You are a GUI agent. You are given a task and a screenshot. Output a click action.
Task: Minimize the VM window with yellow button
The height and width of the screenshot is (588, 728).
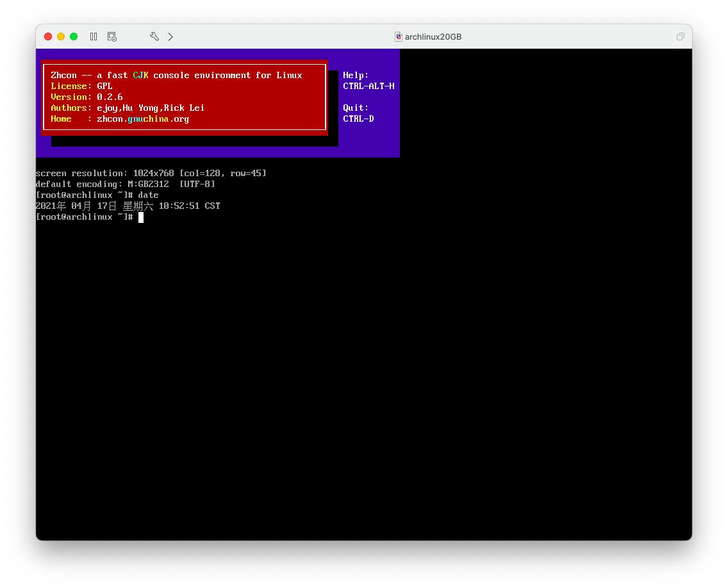[x=61, y=37]
